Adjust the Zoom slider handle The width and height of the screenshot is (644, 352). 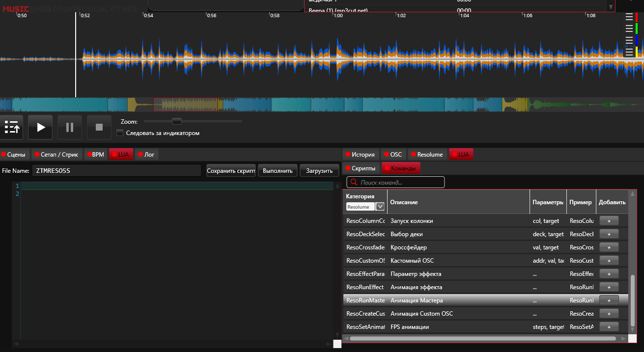click(x=177, y=121)
